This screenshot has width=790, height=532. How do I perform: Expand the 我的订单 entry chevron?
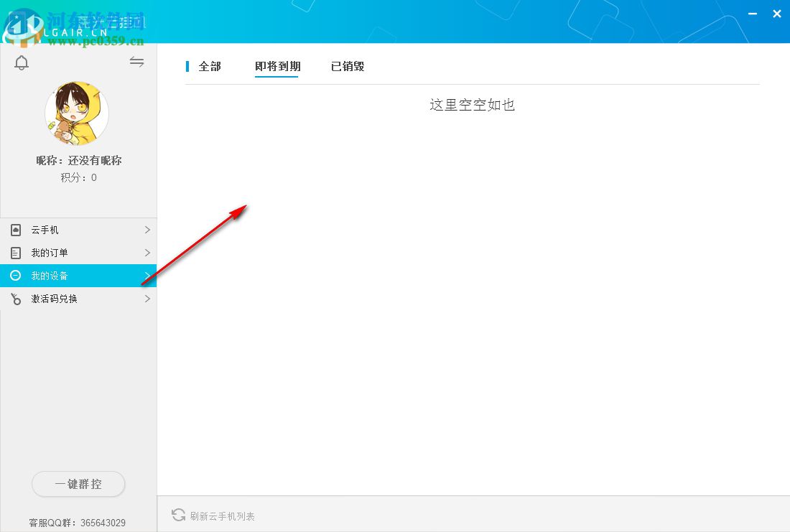click(x=147, y=253)
